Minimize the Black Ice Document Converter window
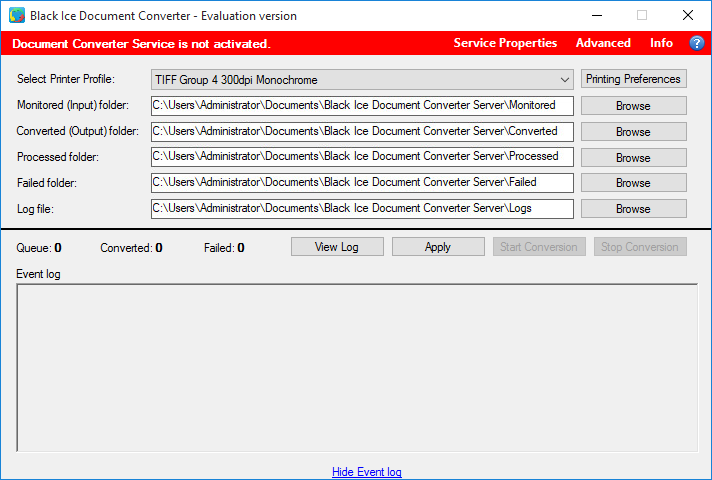Image resolution: width=712 pixels, height=480 pixels. click(597, 15)
